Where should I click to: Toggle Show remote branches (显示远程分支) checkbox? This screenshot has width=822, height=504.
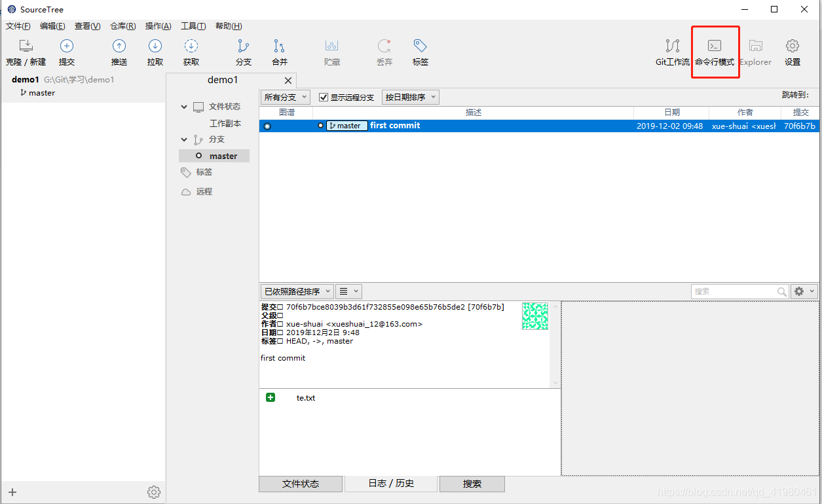tap(324, 98)
